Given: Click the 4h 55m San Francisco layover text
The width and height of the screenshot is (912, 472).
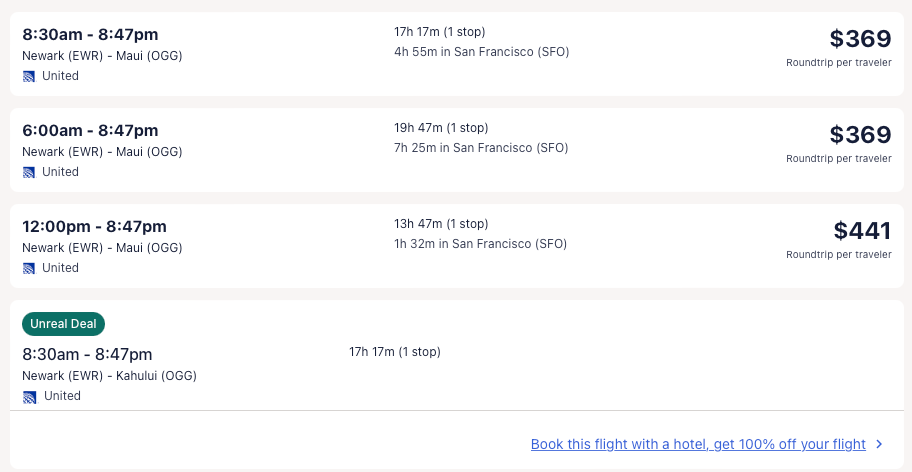Looking at the screenshot, I should coord(481,52).
